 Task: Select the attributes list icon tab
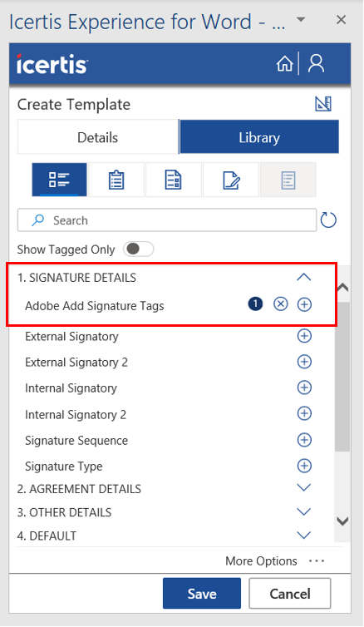point(59,180)
